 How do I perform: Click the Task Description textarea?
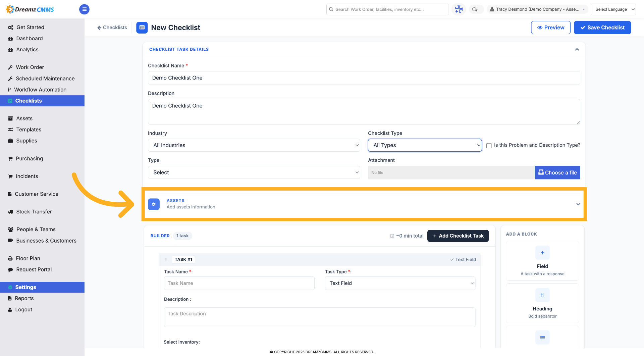pyautogui.click(x=319, y=317)
